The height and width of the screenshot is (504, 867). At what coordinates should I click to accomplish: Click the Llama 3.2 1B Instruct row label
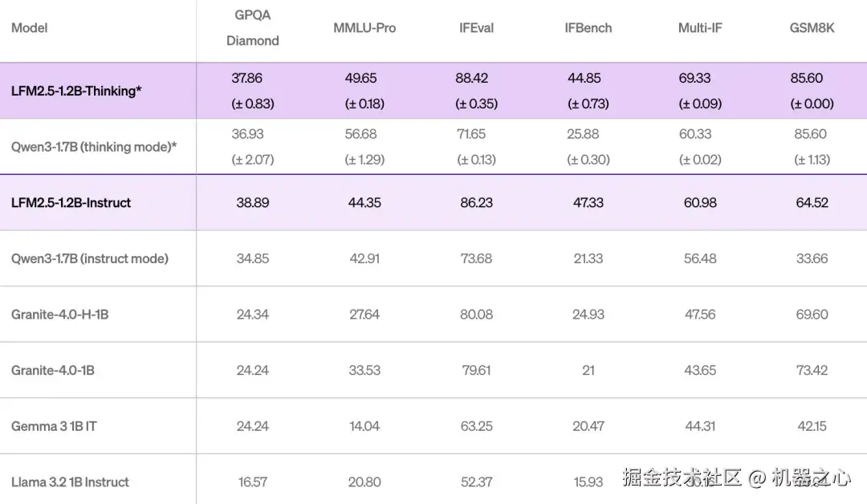pos(70,482)
